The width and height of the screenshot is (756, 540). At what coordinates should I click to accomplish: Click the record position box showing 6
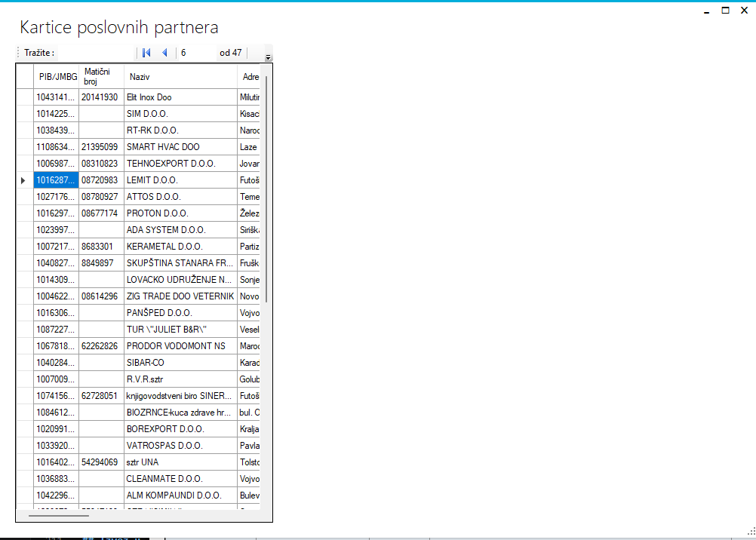[195, 53]
